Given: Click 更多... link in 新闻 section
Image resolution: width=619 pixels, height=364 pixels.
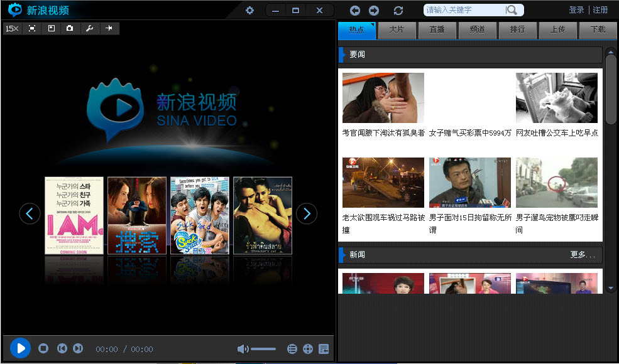Looking at the screenshot, I should [583, 255].
